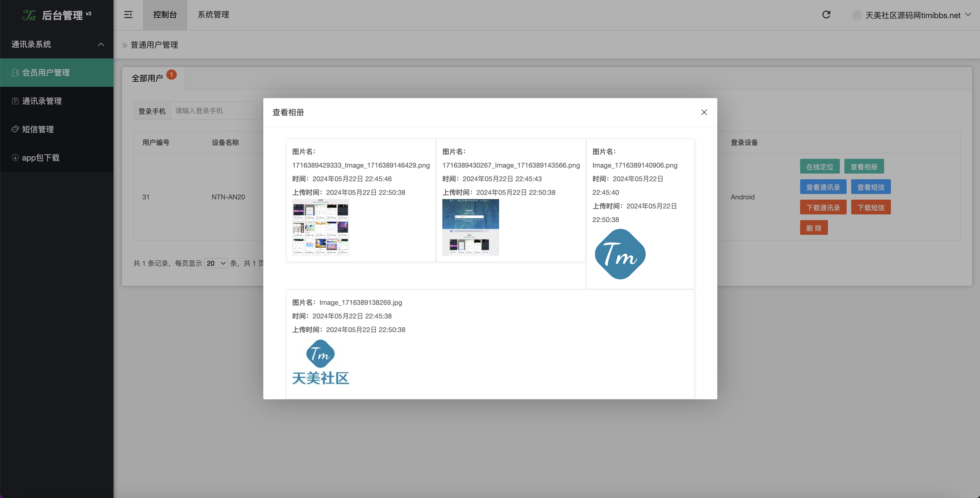
Task: Switch to the 系统管理 tab
Action: coord(213,15)
